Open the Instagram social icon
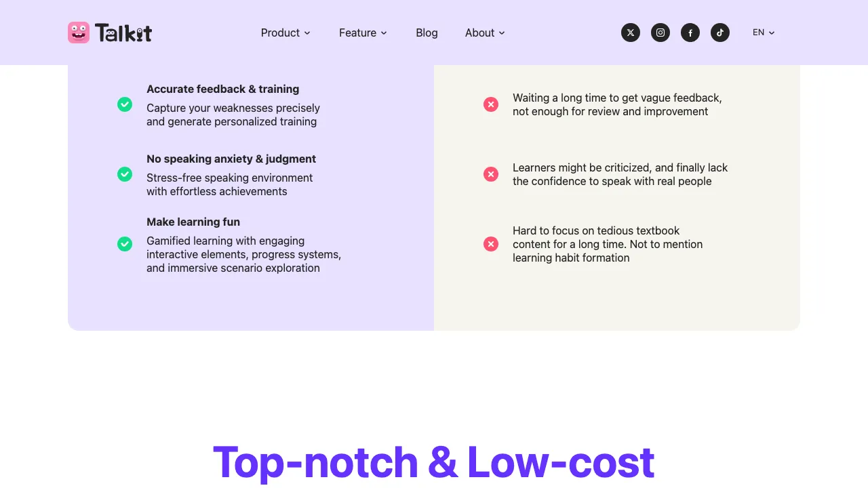The image size is (868, 488). [660, 33]
